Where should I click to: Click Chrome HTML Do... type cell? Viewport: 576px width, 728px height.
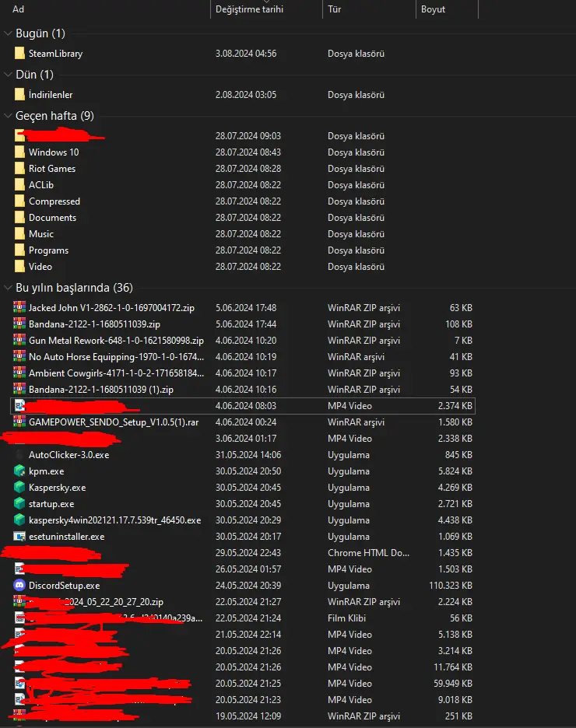pyautogui.click(x=368, y=553)
